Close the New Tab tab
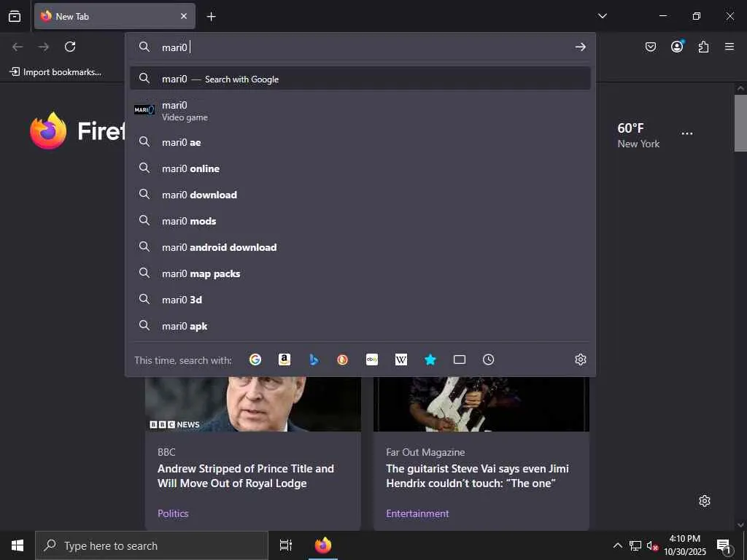The image size is (747, 560). pyautogui.click(x=183, y=16)
